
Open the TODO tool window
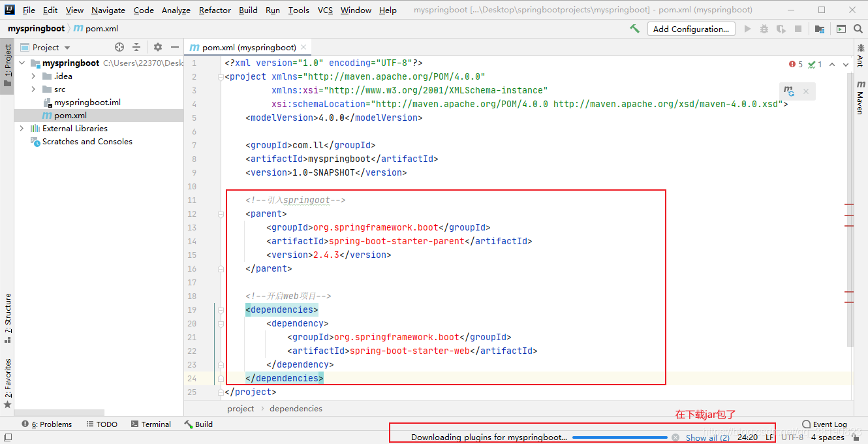click(102, 424)
